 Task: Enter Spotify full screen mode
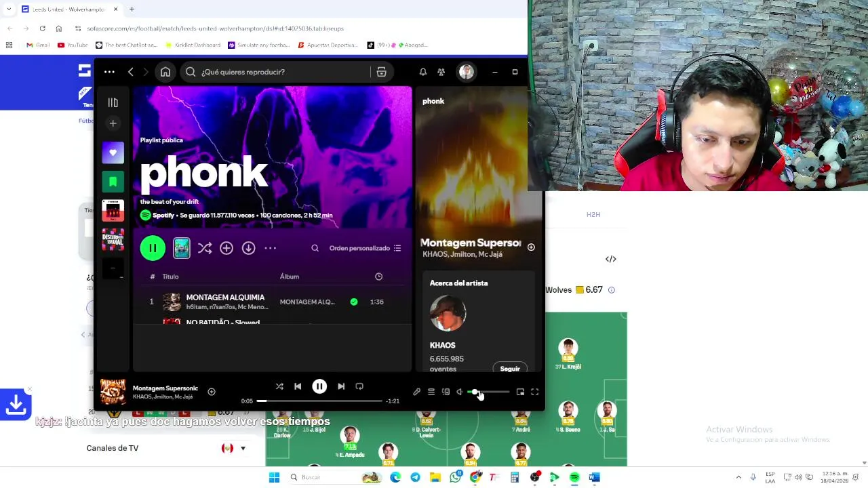pyautogui.click(x=535, y=392)
